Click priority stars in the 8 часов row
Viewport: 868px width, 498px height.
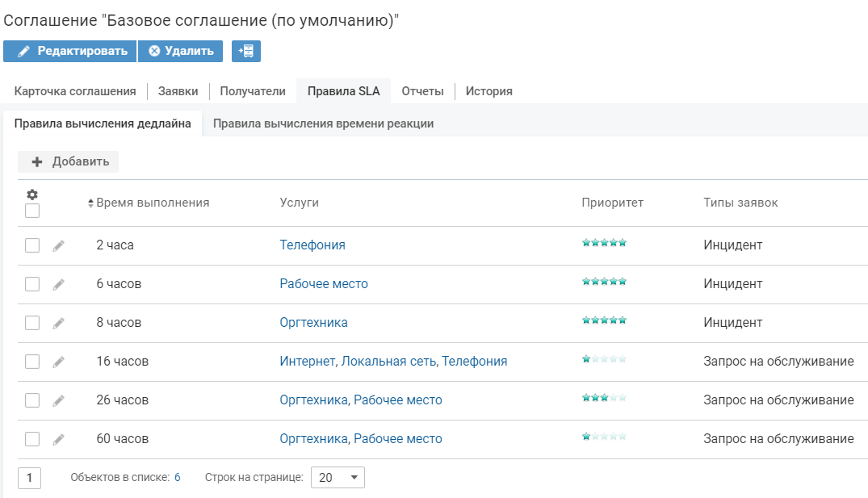coord(604,320)
